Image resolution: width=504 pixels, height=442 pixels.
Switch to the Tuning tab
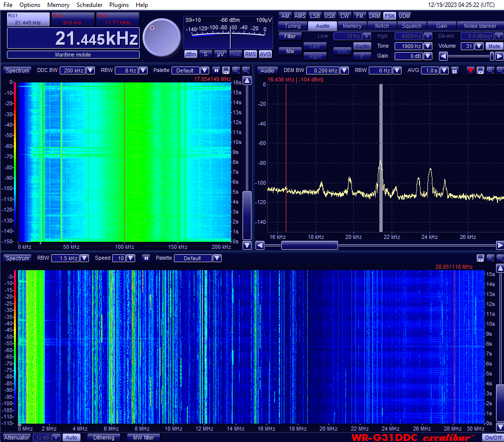(x=292, y=26)
